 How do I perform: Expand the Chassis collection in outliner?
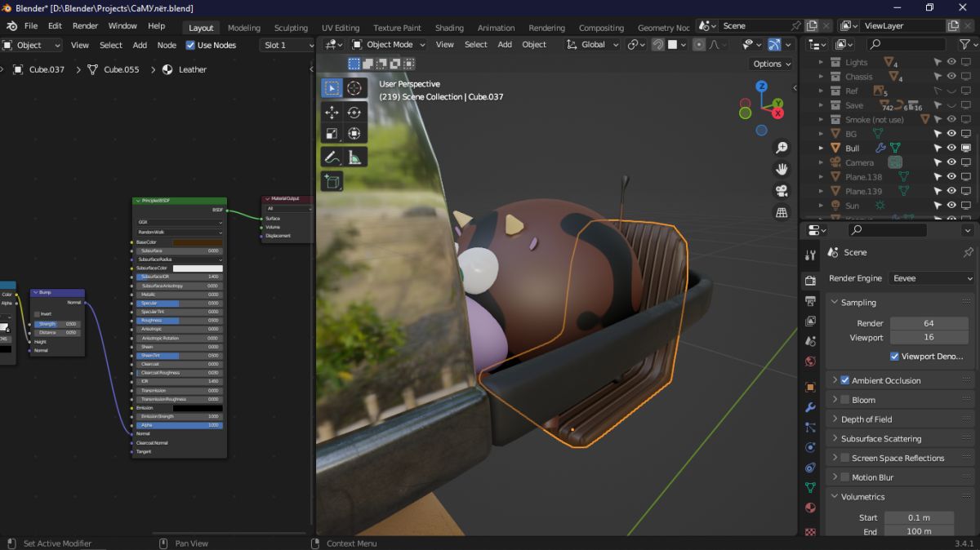point(821,77)
